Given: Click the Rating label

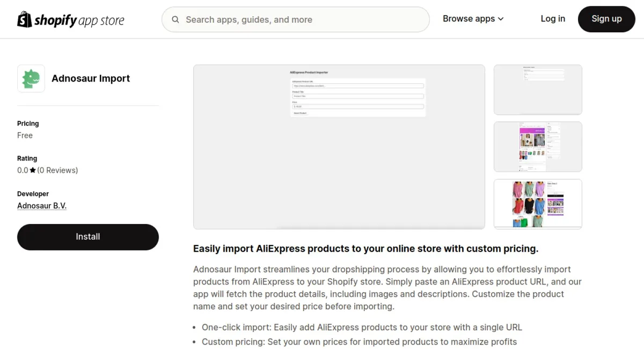Looking at the screenshot, I should pyautogui.click(x=27, y=158).
